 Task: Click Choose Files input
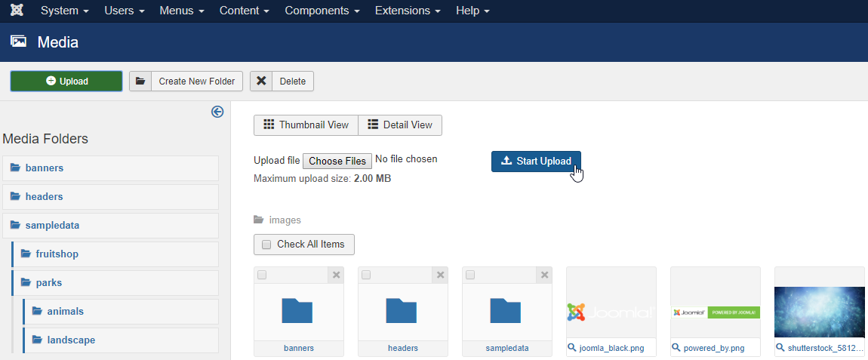click(x=337, y=161)
